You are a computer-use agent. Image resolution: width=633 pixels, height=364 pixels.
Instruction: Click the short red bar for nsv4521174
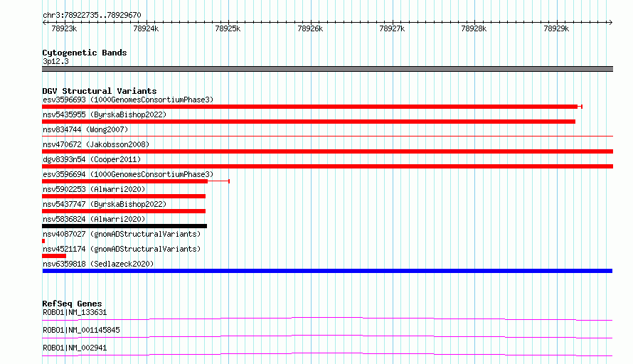pos(54,256)
